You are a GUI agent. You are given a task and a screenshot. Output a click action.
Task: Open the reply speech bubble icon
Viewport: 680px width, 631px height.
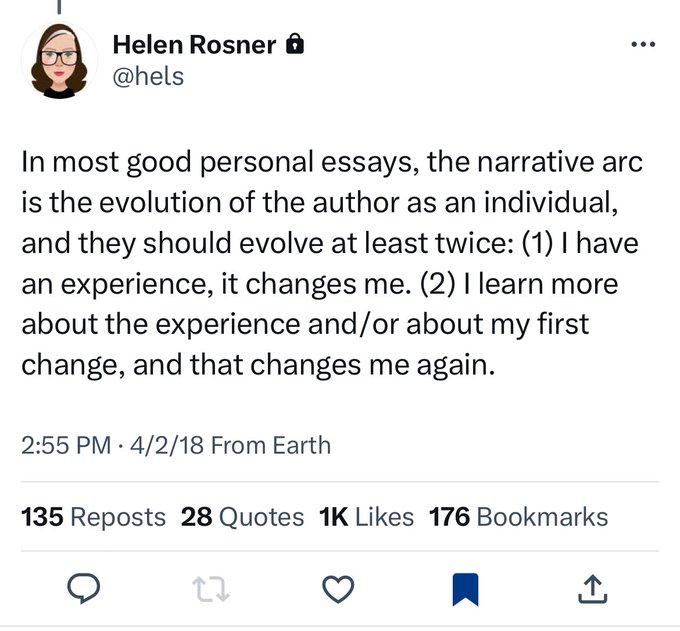point(83,588)
